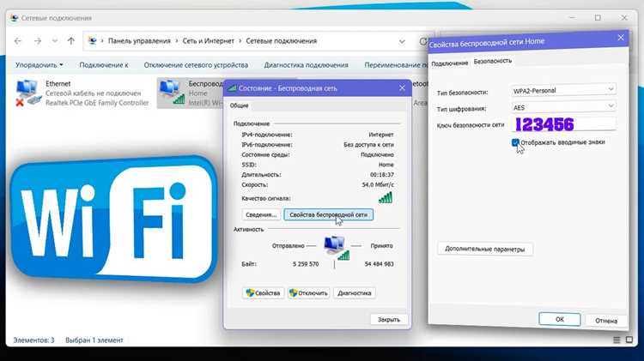This screenshot has height=361, width=644.
Task: Select 'Сетевые подключения' breadcrumb
Action: 282,41
